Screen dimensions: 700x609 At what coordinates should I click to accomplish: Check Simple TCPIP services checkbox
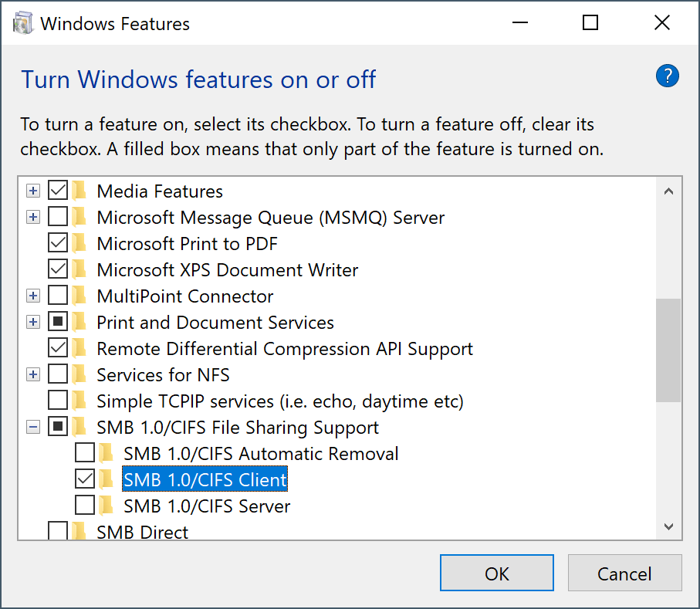[x=58, y=401]
